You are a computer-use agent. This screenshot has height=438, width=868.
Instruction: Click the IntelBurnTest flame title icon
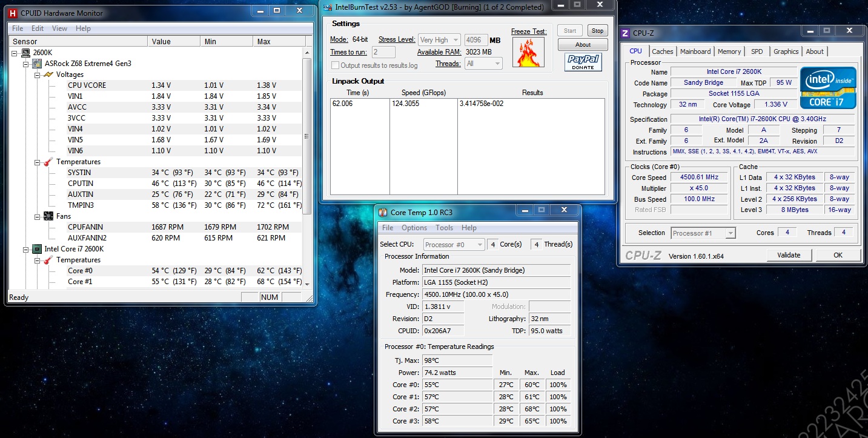pos(327,7)
